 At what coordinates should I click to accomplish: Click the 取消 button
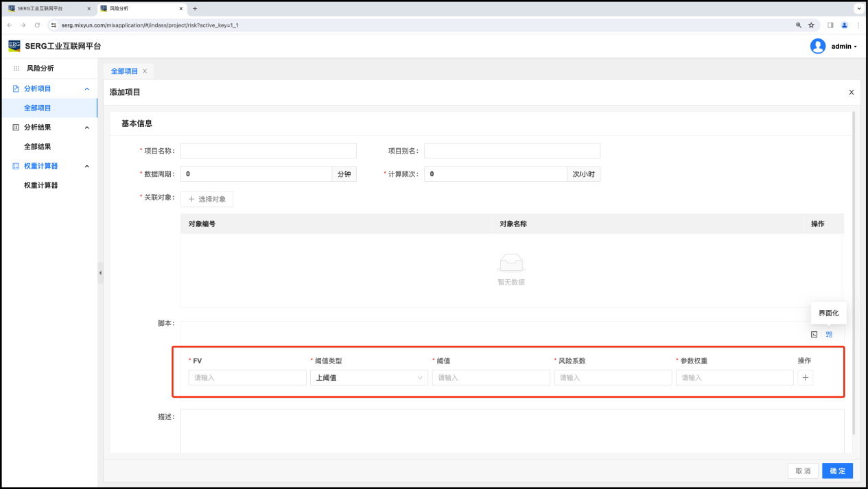[x=803, y=470]
